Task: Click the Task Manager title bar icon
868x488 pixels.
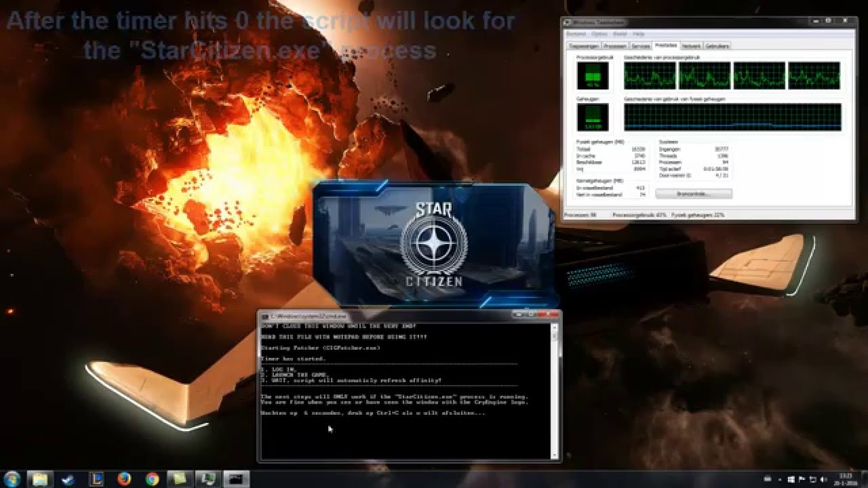Action: [x=568, y=22]
